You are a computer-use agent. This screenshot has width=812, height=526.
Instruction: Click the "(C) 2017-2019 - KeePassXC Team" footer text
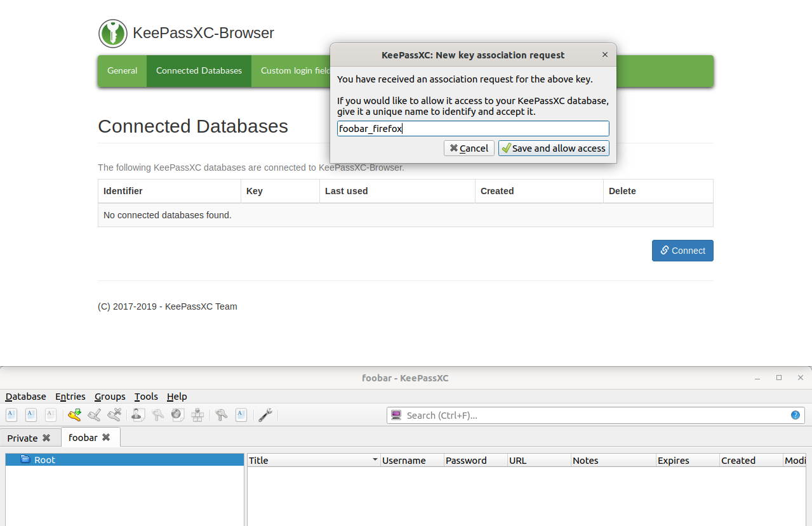point(168,306)
